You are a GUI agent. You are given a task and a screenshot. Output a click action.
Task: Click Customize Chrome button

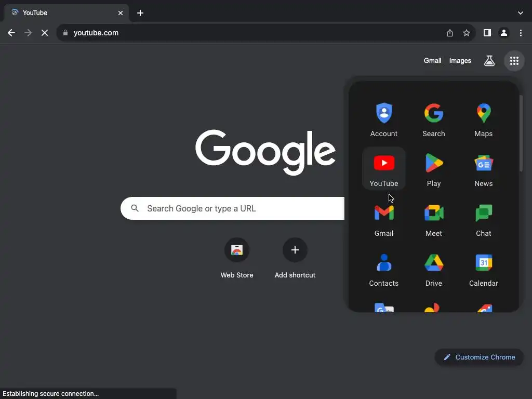click(x=479, y=357)
